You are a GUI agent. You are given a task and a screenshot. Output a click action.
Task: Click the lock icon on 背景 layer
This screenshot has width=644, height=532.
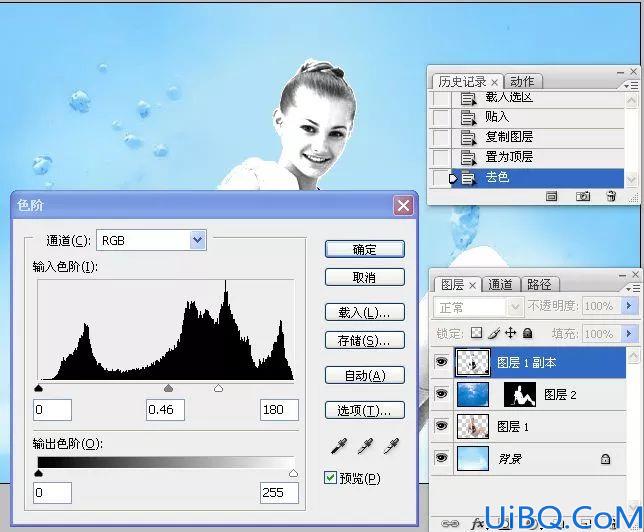(605, 458)
